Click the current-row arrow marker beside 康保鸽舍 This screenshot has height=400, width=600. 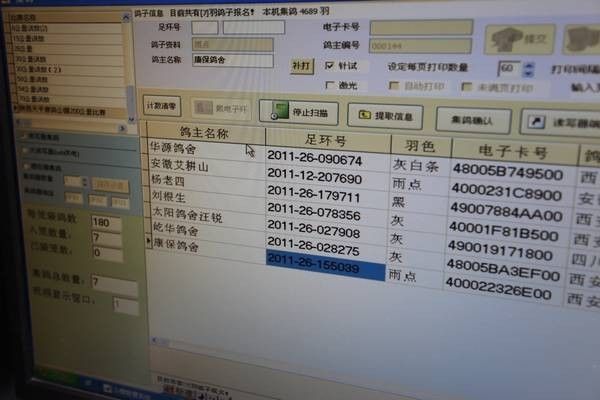click(x=148, y=240)
